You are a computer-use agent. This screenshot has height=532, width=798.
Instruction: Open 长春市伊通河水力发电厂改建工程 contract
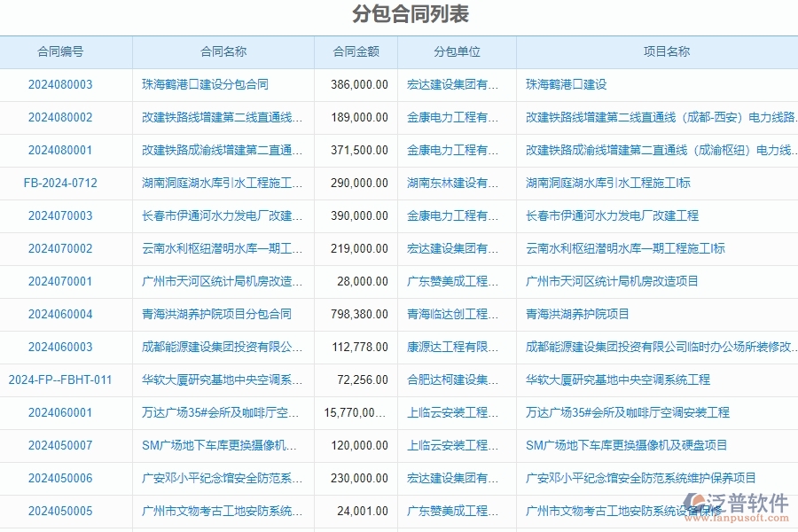[216, 215]
